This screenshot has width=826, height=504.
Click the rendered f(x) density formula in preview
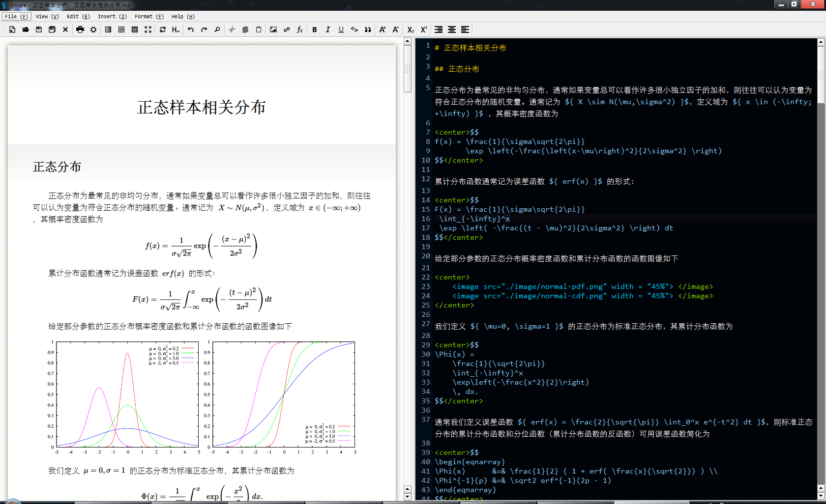coord(201,246)
